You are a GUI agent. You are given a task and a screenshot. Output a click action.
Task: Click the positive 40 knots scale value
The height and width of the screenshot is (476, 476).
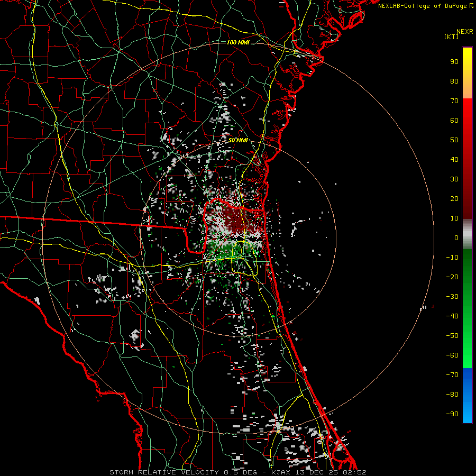click(x=454, y=159)
